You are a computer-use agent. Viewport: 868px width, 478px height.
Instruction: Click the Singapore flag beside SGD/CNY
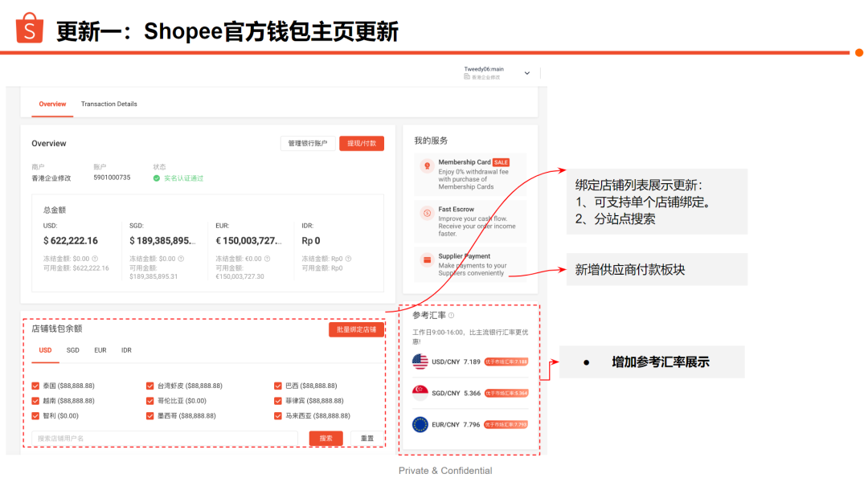(x=421, y=391)
